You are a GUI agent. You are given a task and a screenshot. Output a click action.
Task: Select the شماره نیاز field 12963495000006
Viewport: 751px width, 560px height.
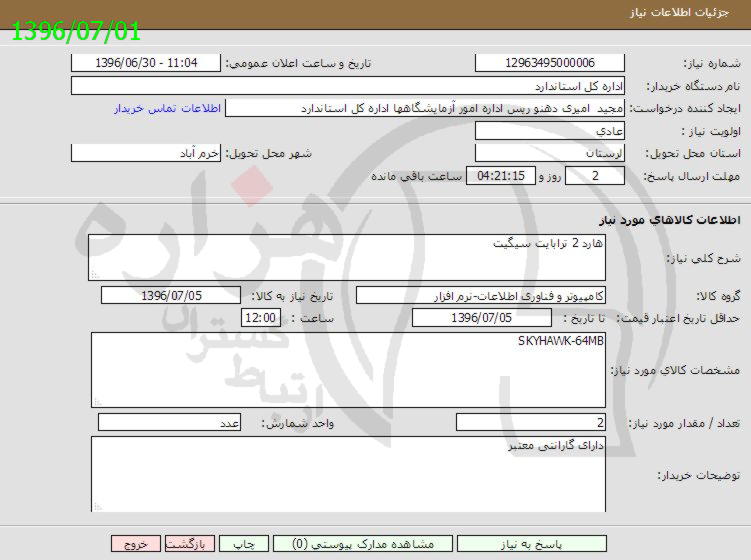[x=550, y=63]
